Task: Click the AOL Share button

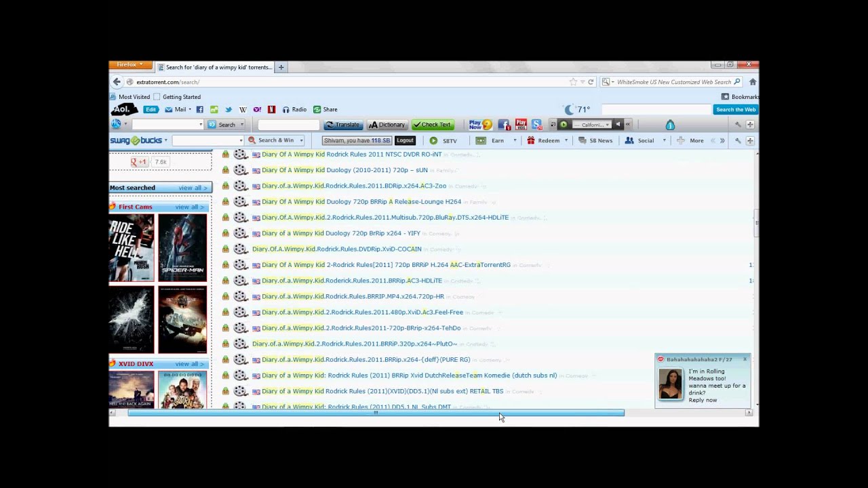Action: (325, 109)
